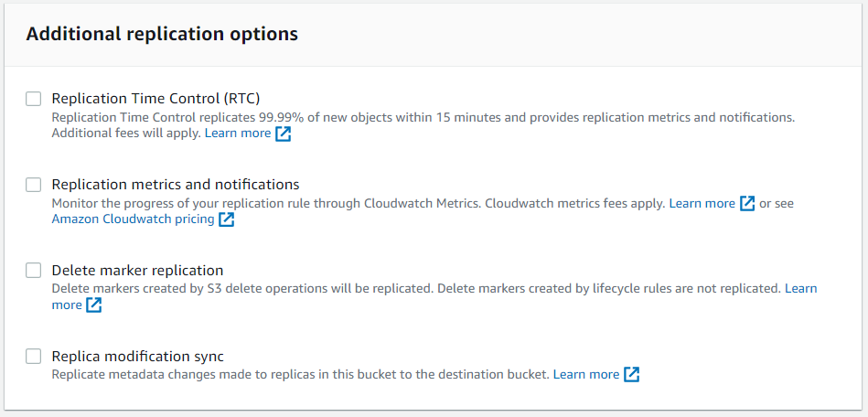The width and height of the screenshot is (868, 417).
Task: Enable the Replication Time Control (RTC) checkbox
Action: (x=34, y=99)
